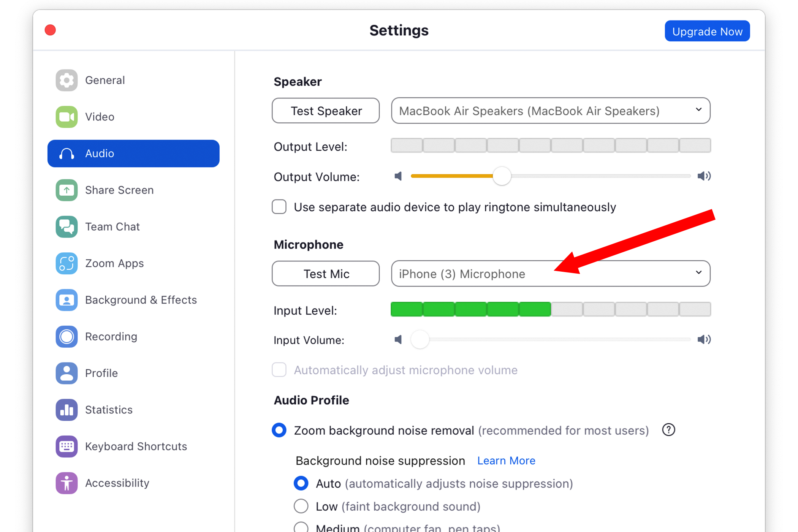Select Low background noise suppression

pyautogui.click(x=301, y=506)
